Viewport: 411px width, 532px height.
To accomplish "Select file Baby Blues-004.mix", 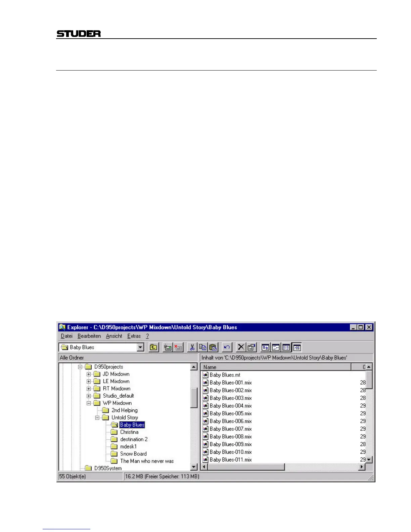I will (x=231, y=406).
